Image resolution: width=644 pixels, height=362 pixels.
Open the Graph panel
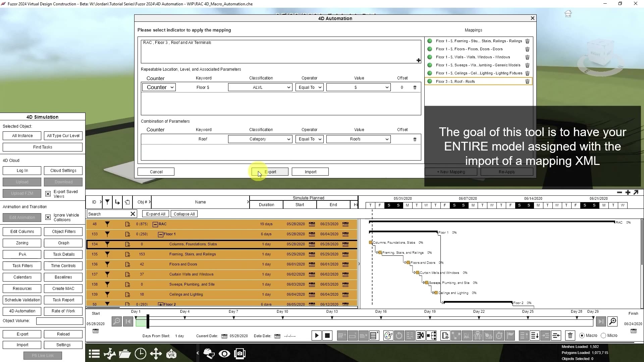coord(63,243)
